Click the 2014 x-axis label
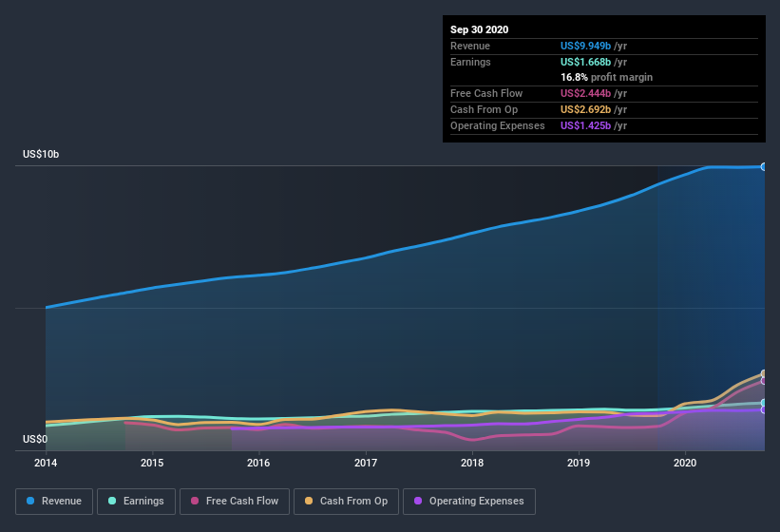780x532 pixels. click(x=46, y=463)
